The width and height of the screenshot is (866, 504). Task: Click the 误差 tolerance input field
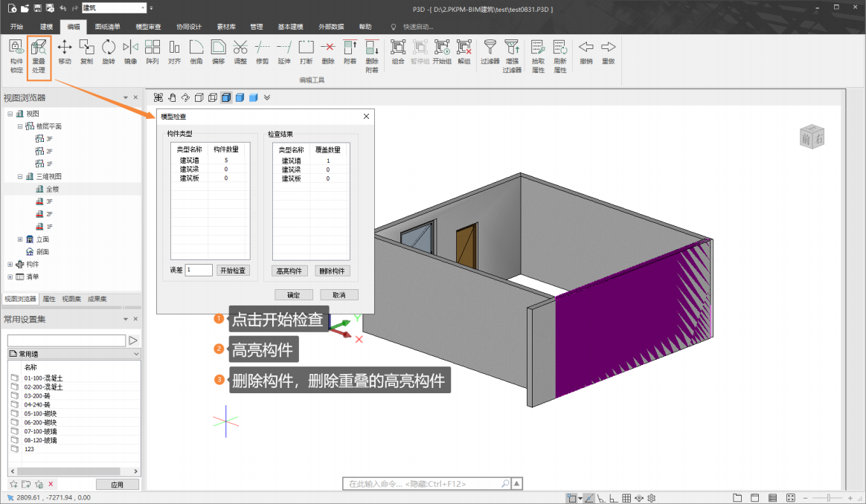[199, 271]
